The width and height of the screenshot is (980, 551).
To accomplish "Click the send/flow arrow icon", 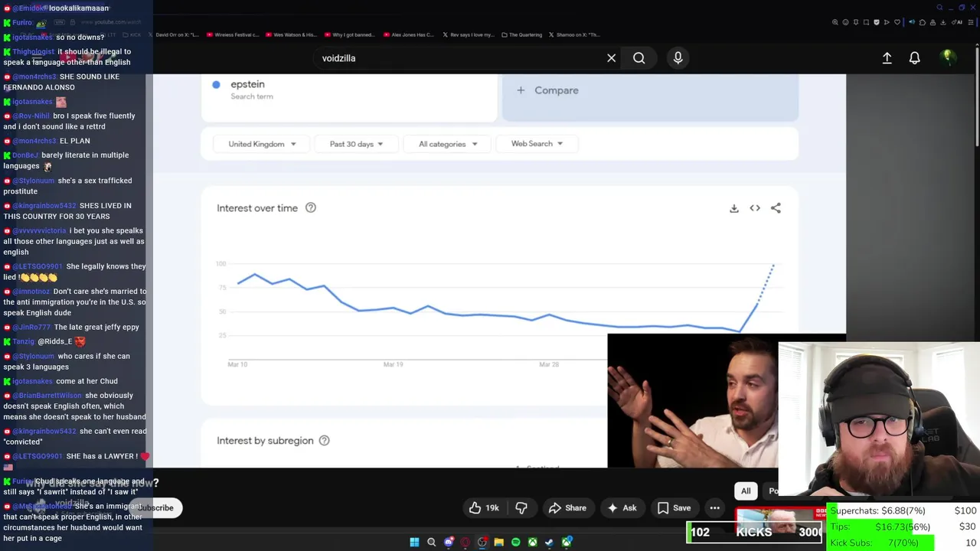I will click(887, 22).
